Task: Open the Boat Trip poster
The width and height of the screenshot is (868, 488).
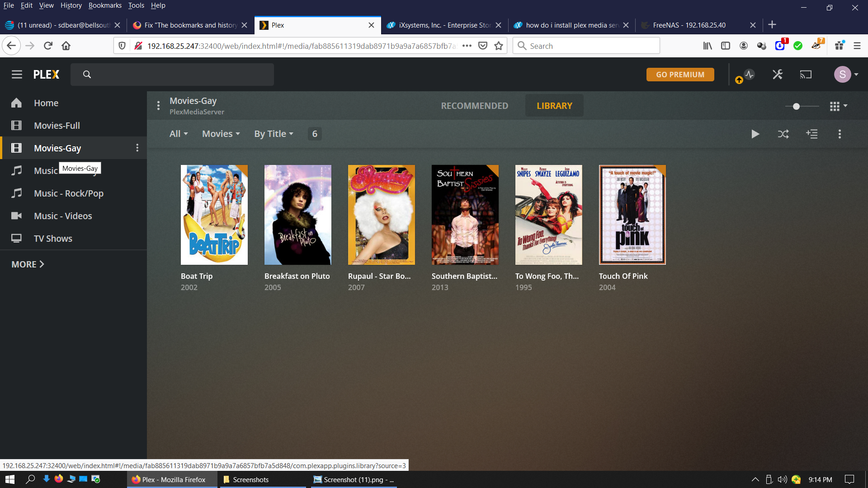Action: click(214, 215)
